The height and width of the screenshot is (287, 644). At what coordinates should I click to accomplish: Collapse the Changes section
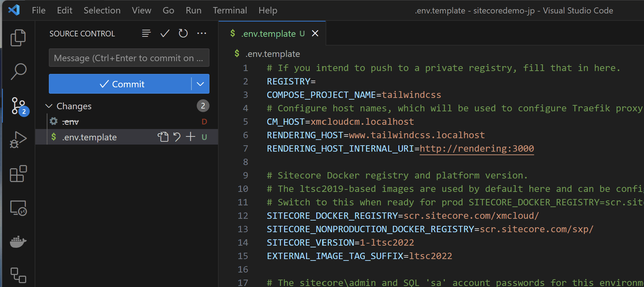pyautogui.click(x=49, y=106)
